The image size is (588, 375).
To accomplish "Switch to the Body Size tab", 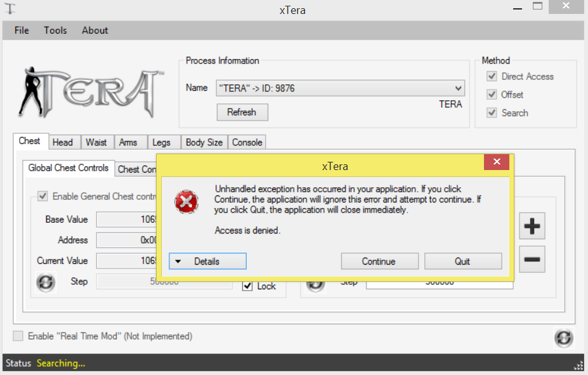I will 204,142.
